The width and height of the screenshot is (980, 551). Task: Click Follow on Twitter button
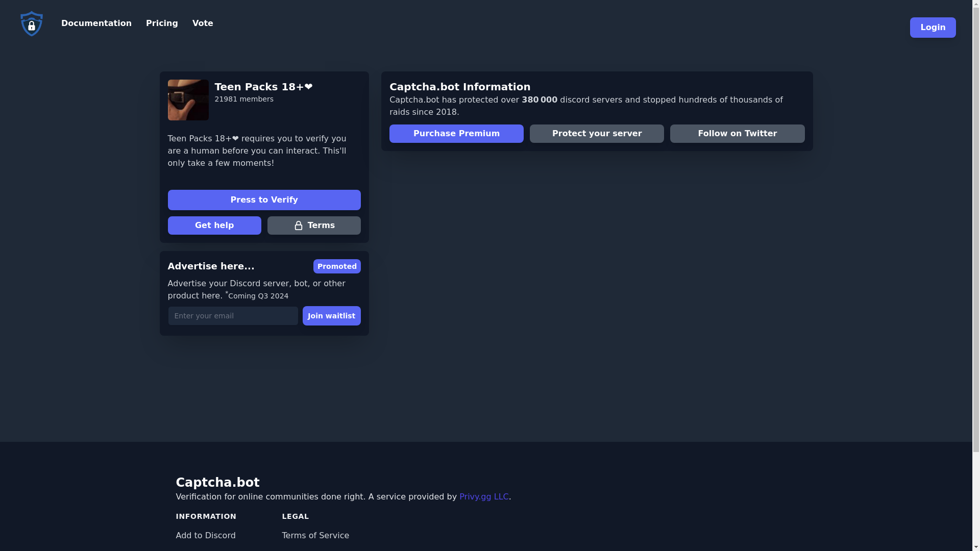pyautogui.click(x=737, y=134)
